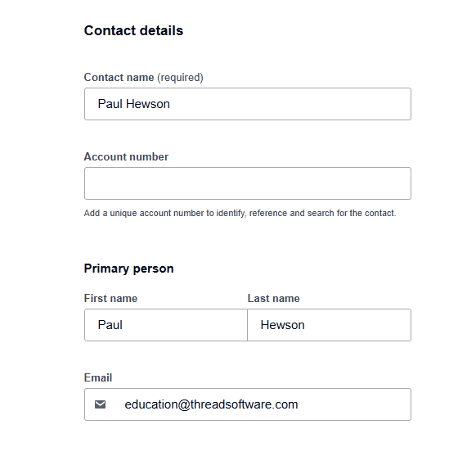Click the 'Paul' text in First name
Viewport: 476px width, 456px height.
point(110,325)
